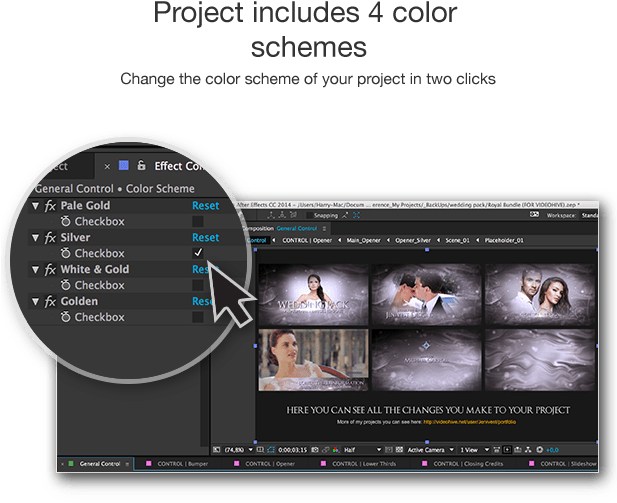617x503 pixels.
Task: Click the Timeline icon in viewer footer
Action: [x=518, y=450]
